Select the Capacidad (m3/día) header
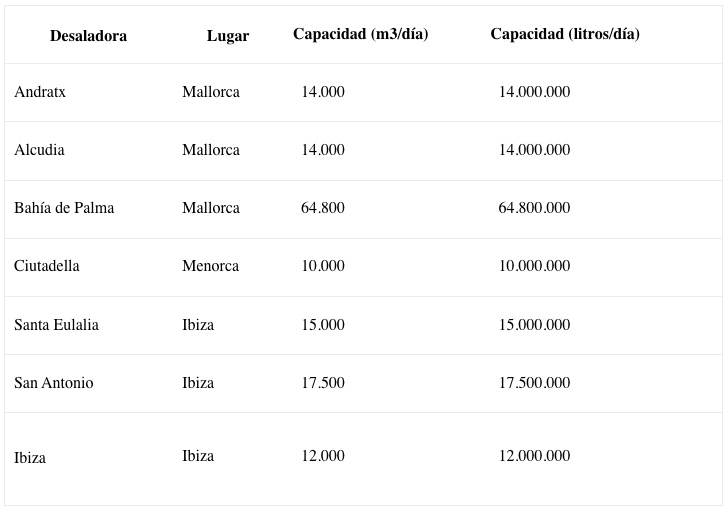Screen dimensions: 726x511 [361, 34]
